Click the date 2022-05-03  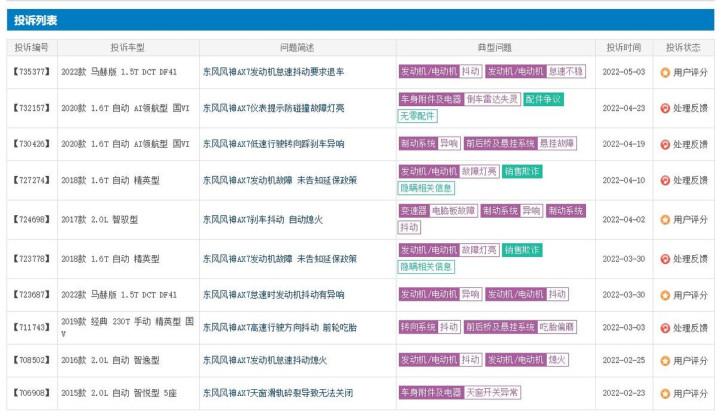(x=624, y=72)
